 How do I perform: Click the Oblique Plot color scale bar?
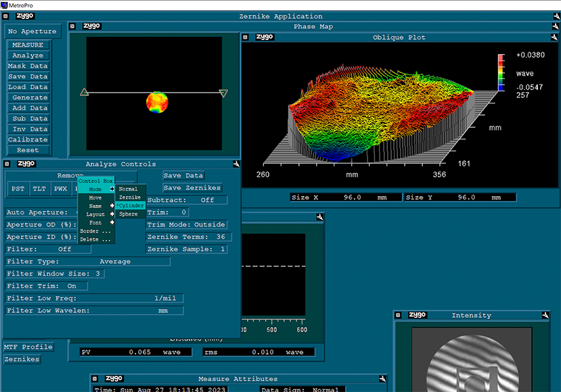tap(501, 72)
